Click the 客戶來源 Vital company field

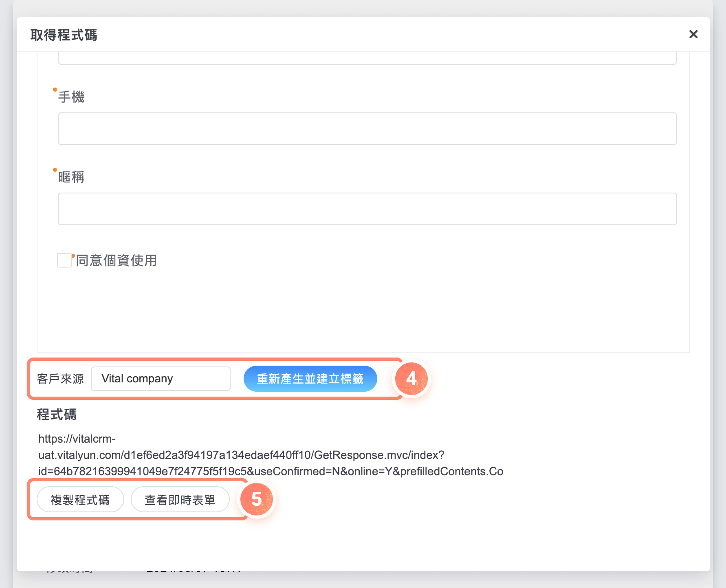point(161,379)
